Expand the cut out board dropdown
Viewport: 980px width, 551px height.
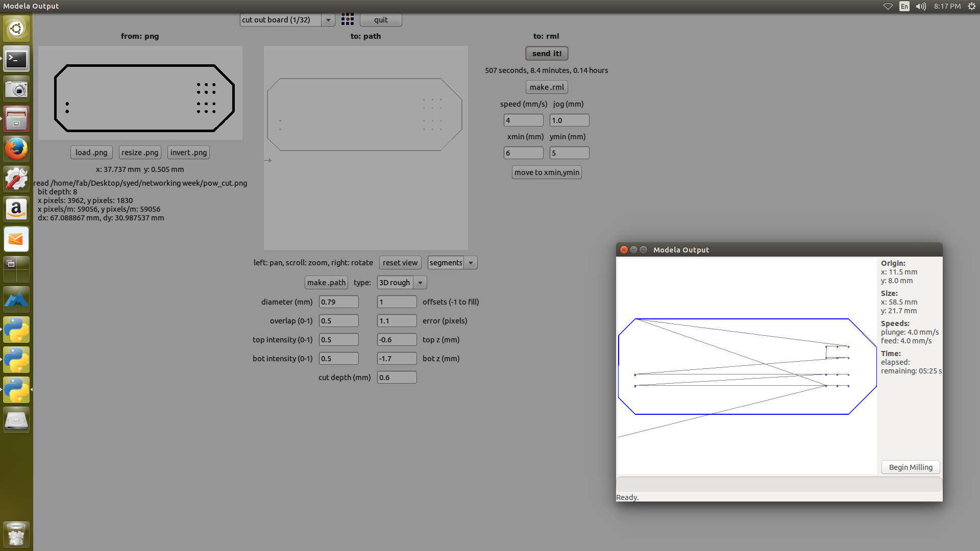328,20
